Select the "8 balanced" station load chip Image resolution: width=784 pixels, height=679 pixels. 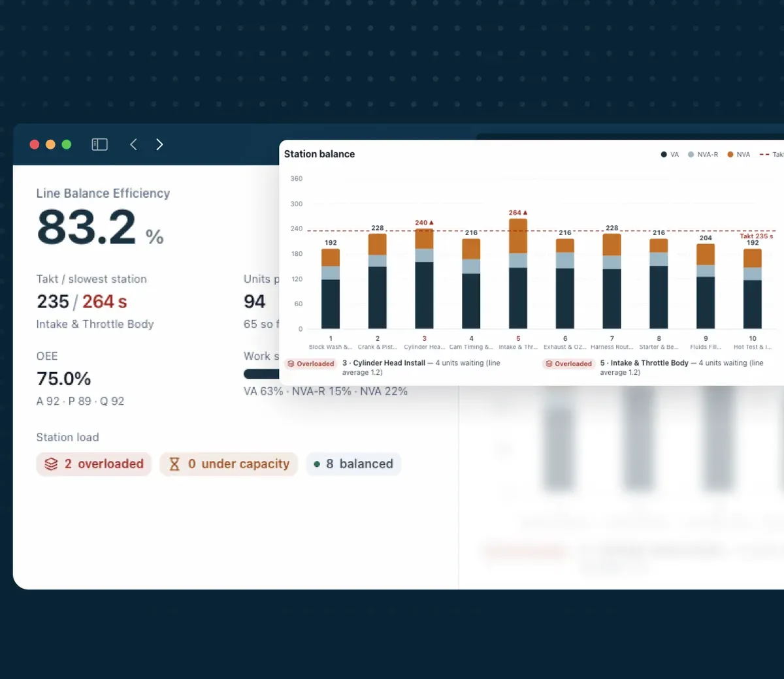point(353,464)
